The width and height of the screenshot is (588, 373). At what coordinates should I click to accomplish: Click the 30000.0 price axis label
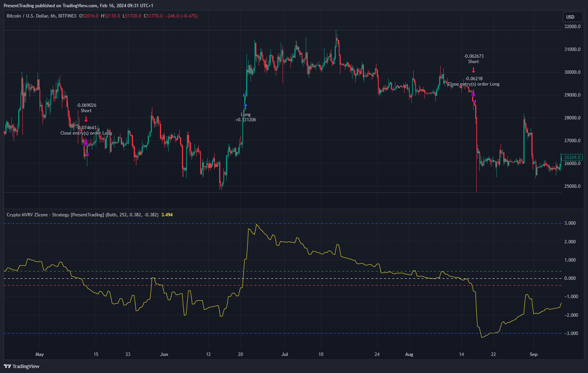(572, 72)
